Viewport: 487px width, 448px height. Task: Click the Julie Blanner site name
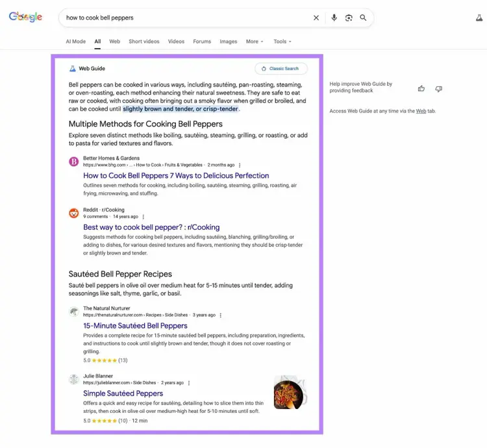click(x=98, y=376)
